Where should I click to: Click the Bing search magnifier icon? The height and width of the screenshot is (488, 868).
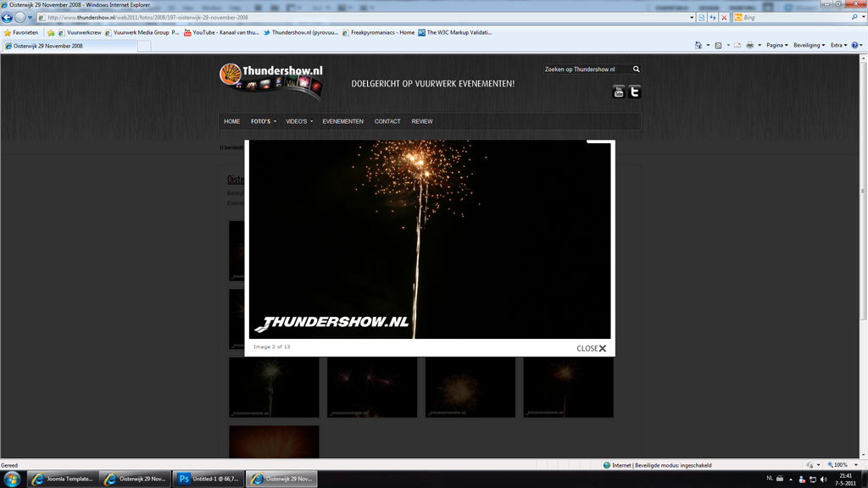(x=854, y=18)
